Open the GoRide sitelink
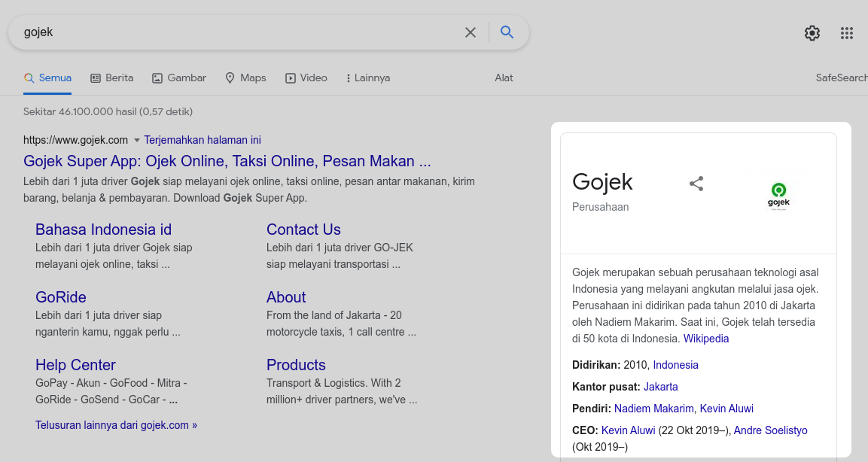868x462 pixels. [x=61, y=297]
